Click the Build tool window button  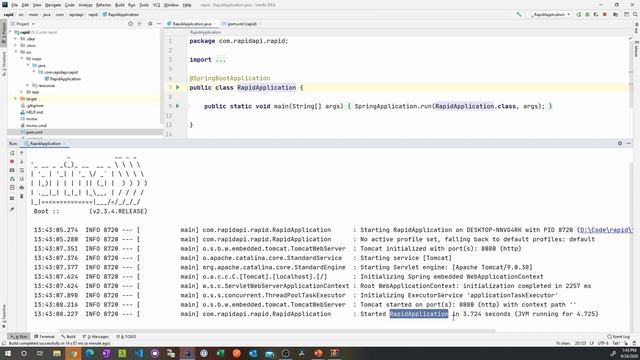[x=69, y=337]
